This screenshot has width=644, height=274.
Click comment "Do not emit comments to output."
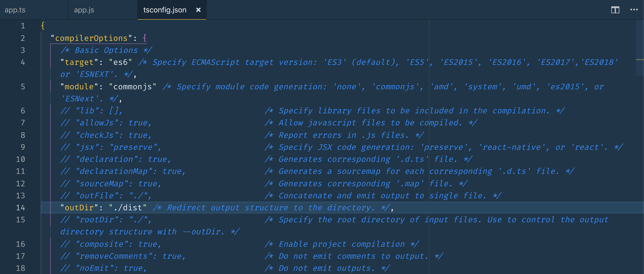coord(354,256)
